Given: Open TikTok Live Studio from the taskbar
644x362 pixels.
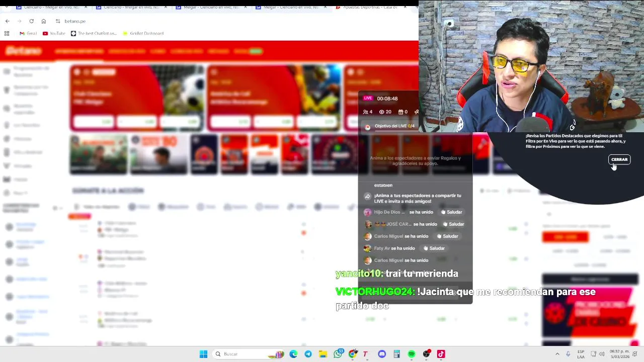Looking at the screenshot, I should [x=441, y=354].
